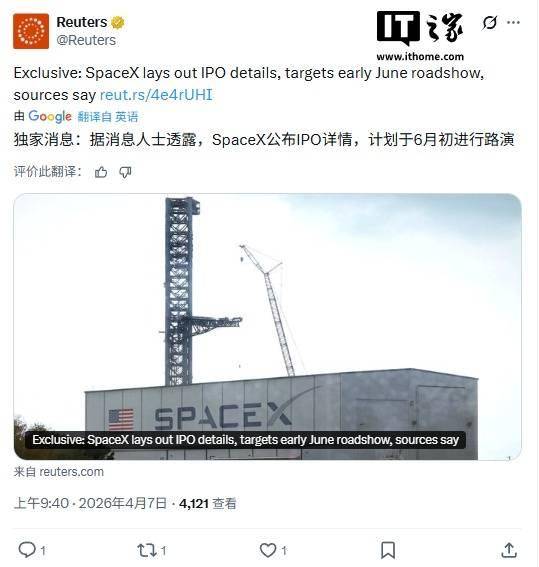
Task: Click the 4,121 查看 view count
Action: (208, 503)
